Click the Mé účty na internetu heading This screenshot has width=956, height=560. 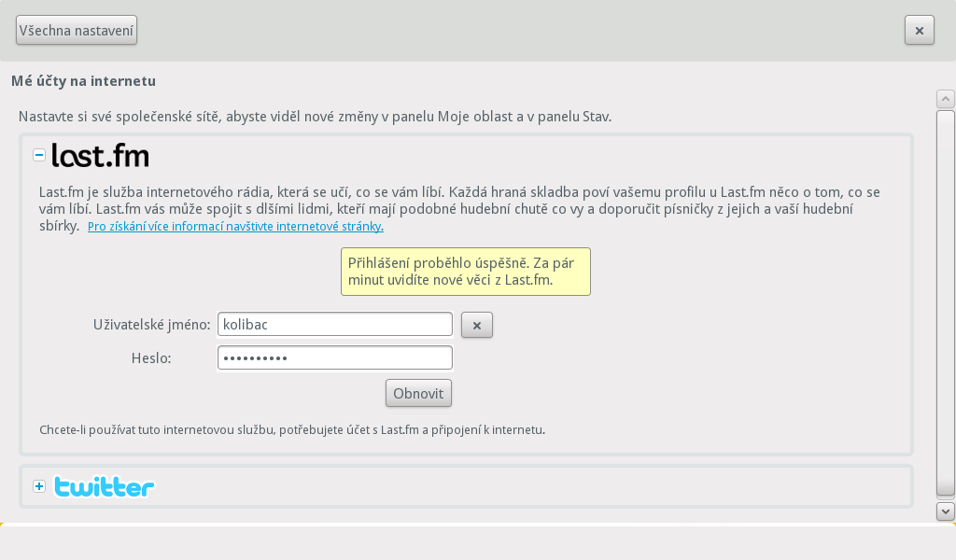pyautogui.click(x=83, y=81)
